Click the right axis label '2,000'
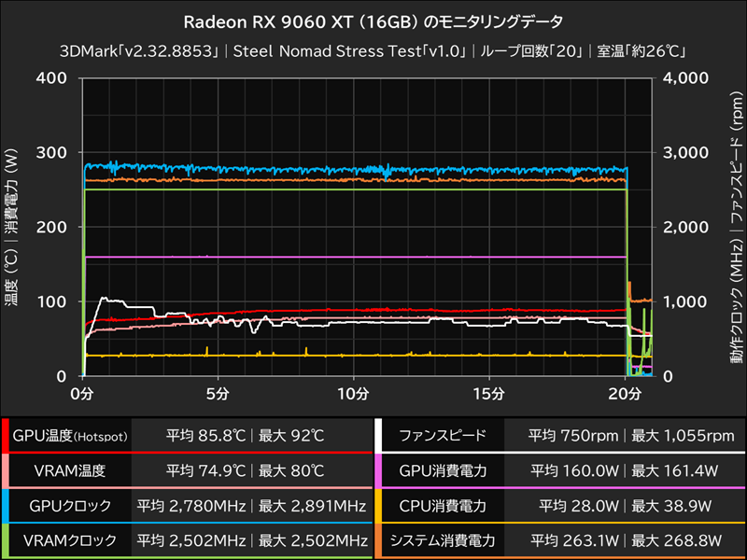 point(685,227)
